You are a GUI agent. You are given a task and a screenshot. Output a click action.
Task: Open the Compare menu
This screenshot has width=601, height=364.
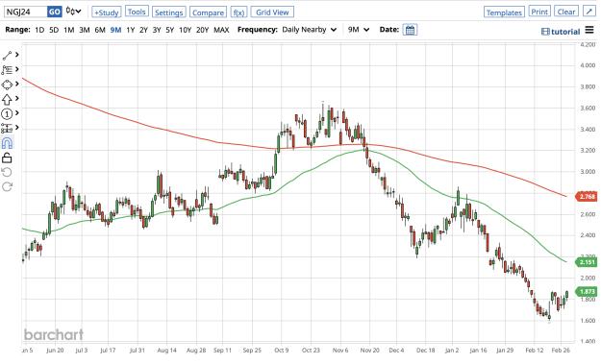(x=208, y=12)
